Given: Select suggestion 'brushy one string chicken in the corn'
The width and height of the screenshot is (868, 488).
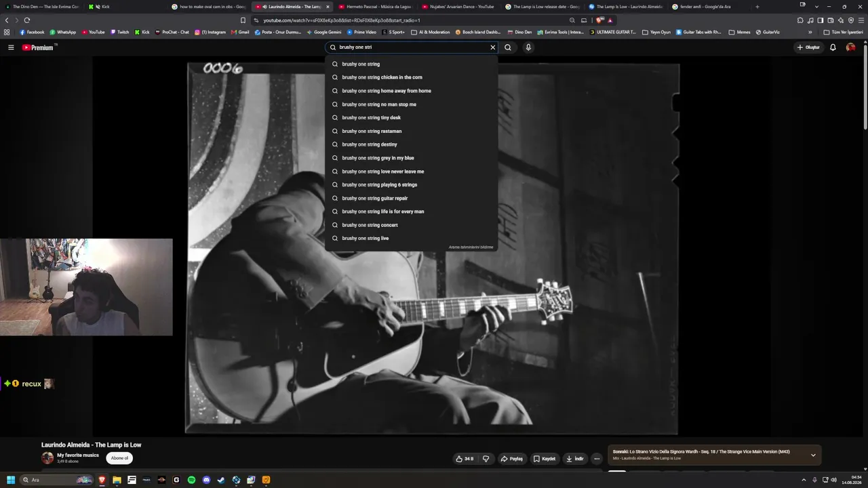Looking at the screenshot, I should point(411,77).
